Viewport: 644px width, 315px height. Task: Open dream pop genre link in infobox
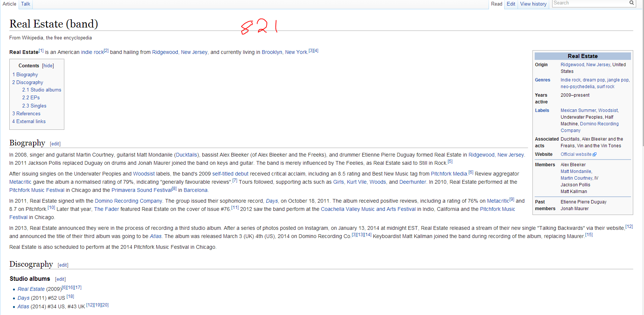(x=594, y=80)
